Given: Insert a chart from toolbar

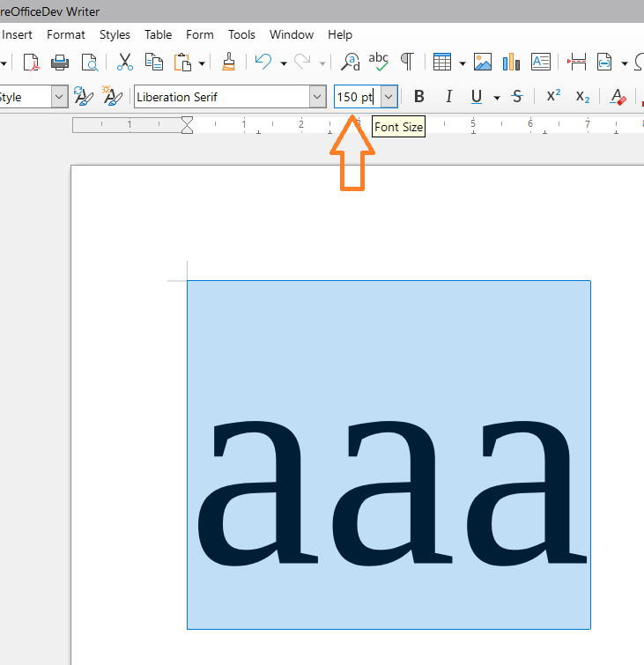Looking at the screenshot, I should [x=511, y=62].
